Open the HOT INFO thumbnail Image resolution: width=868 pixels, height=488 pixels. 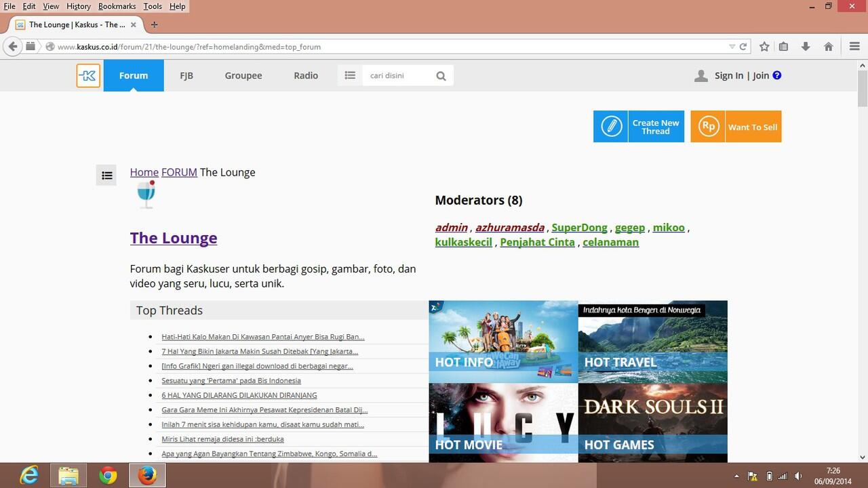tap(503, 342)
